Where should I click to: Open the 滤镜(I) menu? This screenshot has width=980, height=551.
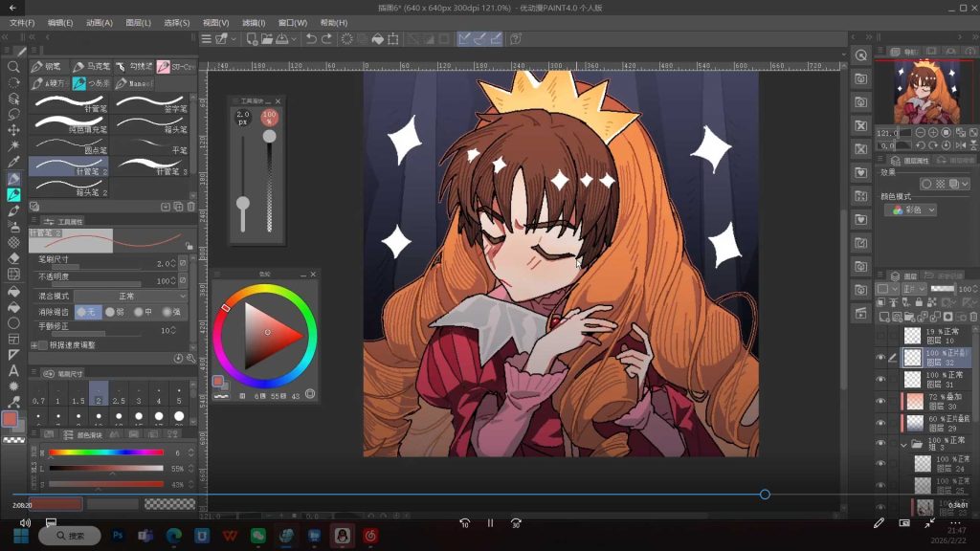click(254, 23)
